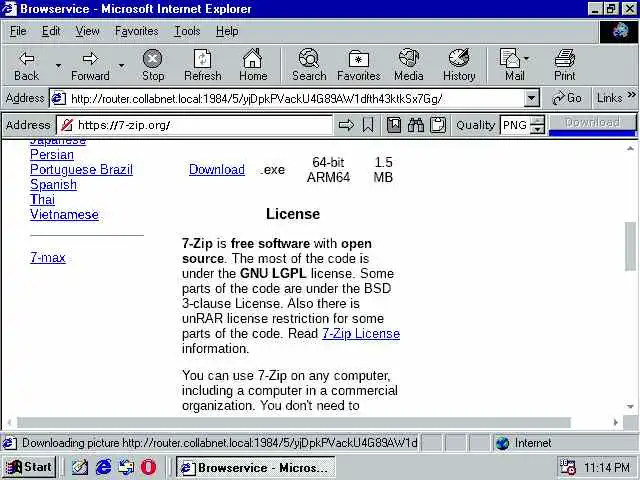
Task: Open the Favorites toolbar button
Action: point(359,66)
